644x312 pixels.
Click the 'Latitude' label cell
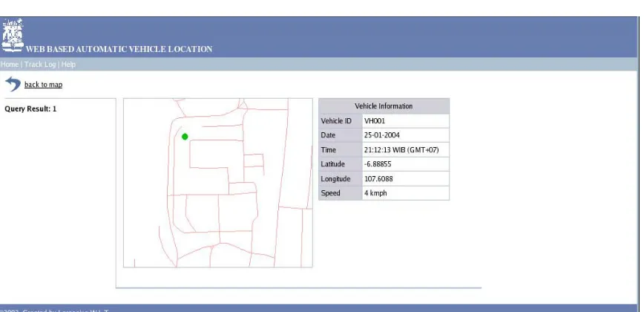[x=341, y=164]
